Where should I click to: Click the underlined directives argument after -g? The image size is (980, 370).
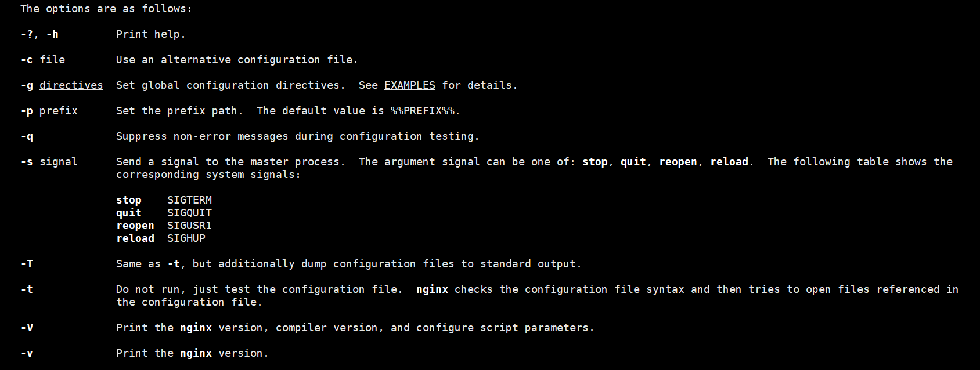tap(71, 85)
